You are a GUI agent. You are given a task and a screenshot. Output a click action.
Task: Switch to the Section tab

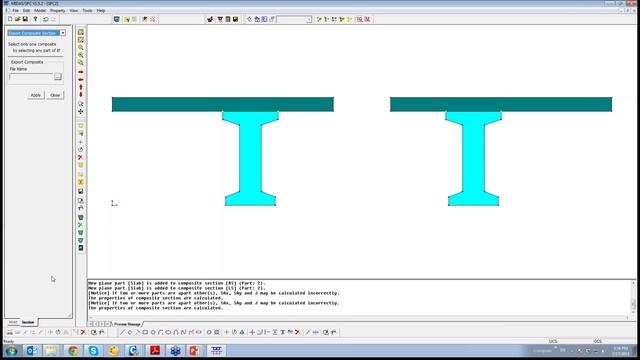28,322
